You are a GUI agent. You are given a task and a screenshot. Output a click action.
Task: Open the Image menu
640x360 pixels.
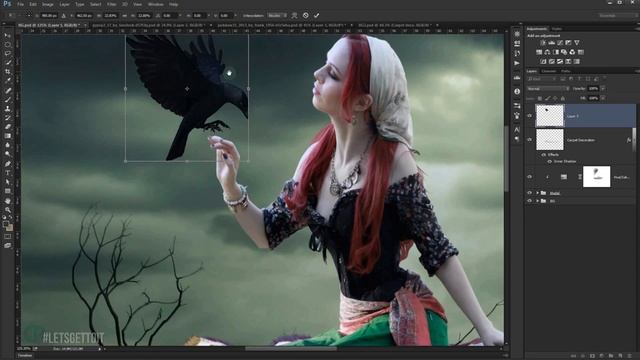click(48, 4)
